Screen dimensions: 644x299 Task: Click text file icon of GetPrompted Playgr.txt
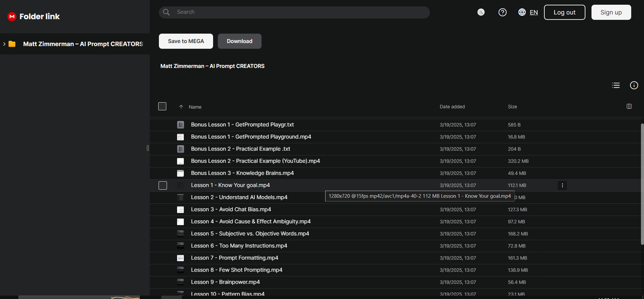point(180,125)
